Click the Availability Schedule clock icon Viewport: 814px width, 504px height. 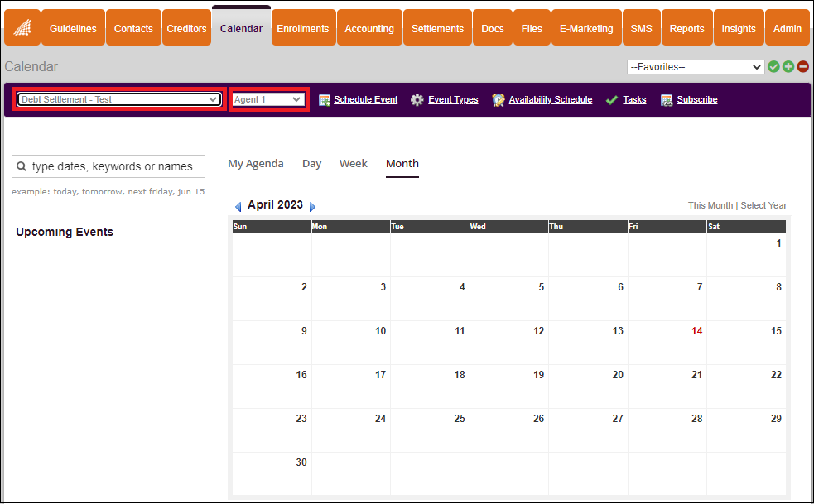[x=498, y=99]
